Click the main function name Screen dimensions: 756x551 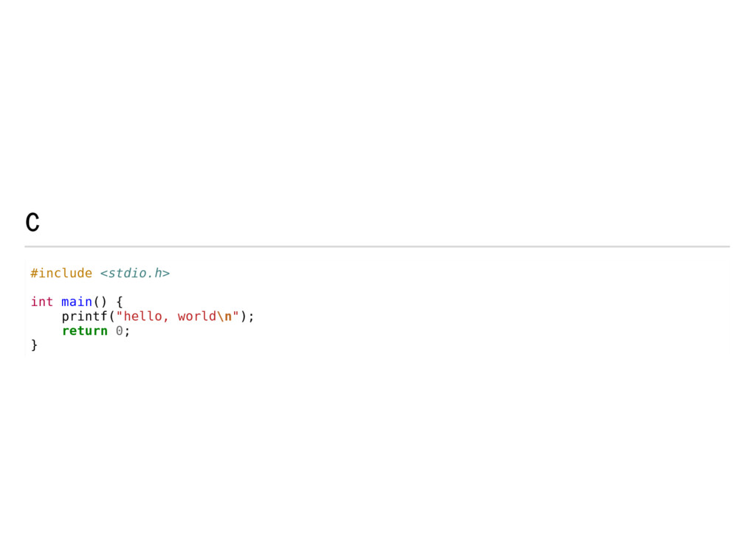77,302
